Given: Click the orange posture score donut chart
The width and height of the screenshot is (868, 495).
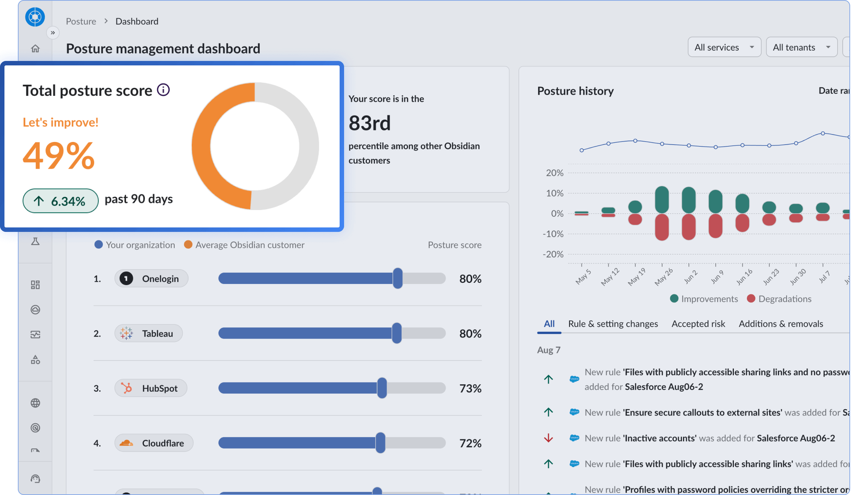Looking at the screenshot, I should tap(255, 146).
